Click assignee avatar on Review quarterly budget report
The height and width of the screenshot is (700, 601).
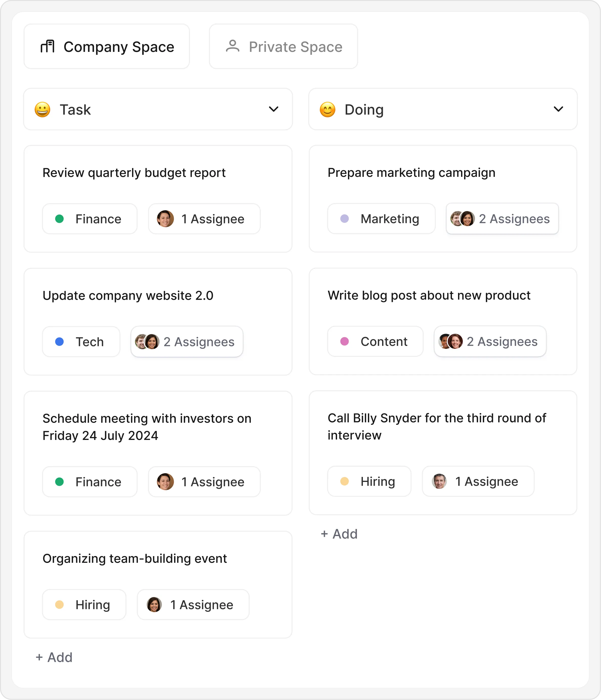(x=165, y=219)
